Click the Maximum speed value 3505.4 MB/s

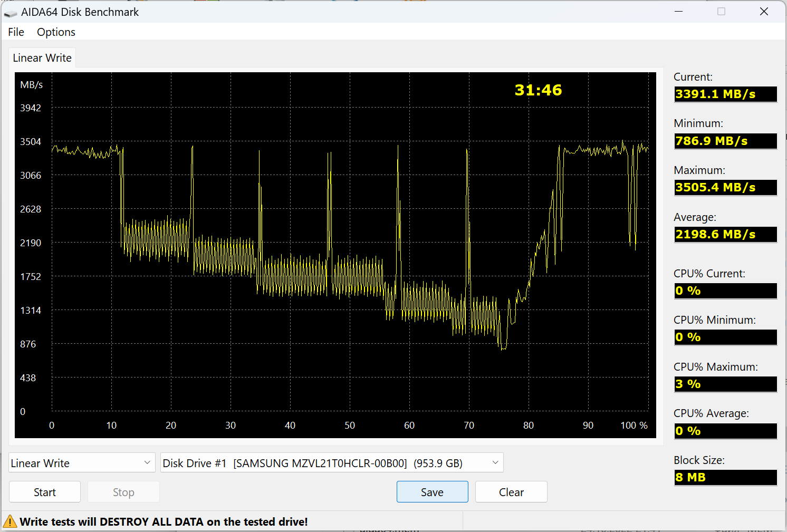(x=725, y=188)
